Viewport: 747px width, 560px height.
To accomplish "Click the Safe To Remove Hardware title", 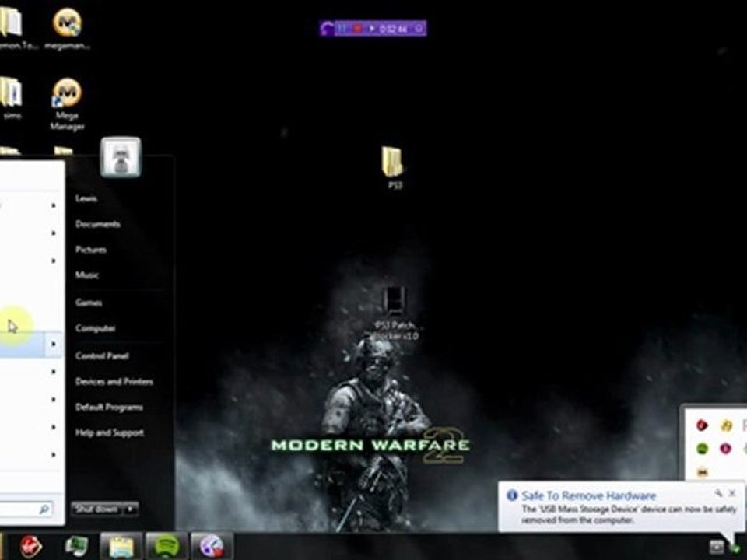I will click(588, 495).
